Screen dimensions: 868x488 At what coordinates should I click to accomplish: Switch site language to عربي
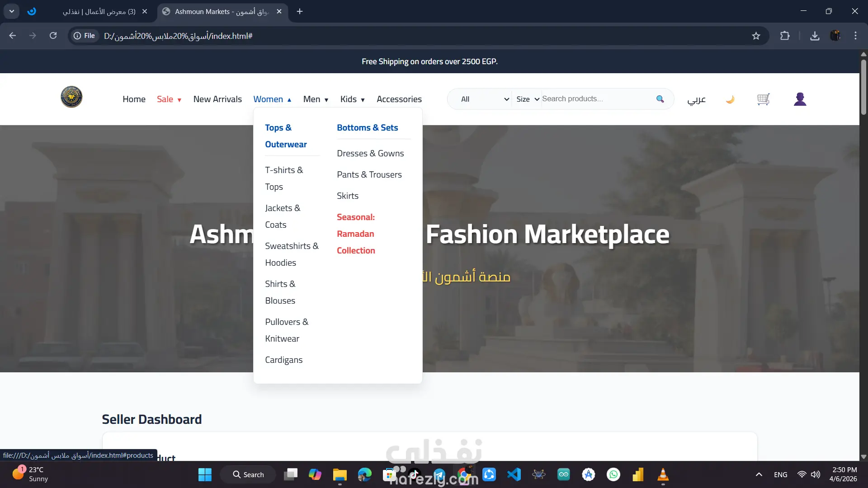pos(696,99)
